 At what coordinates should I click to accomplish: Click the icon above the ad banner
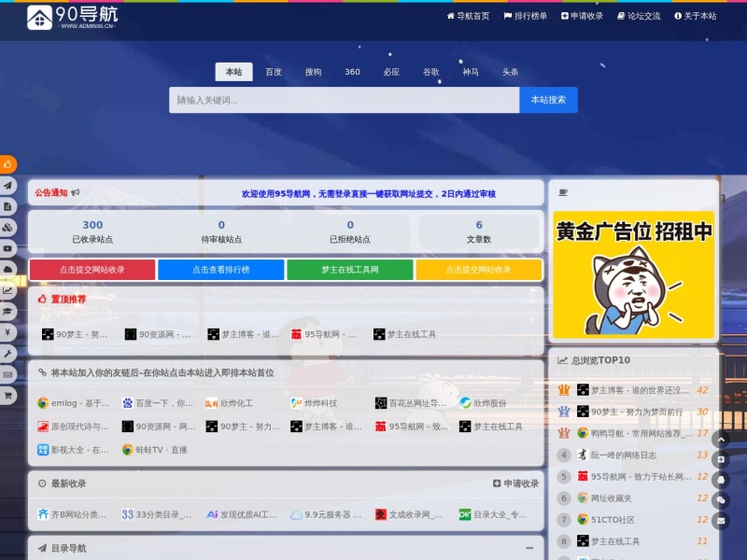point(563,192)
